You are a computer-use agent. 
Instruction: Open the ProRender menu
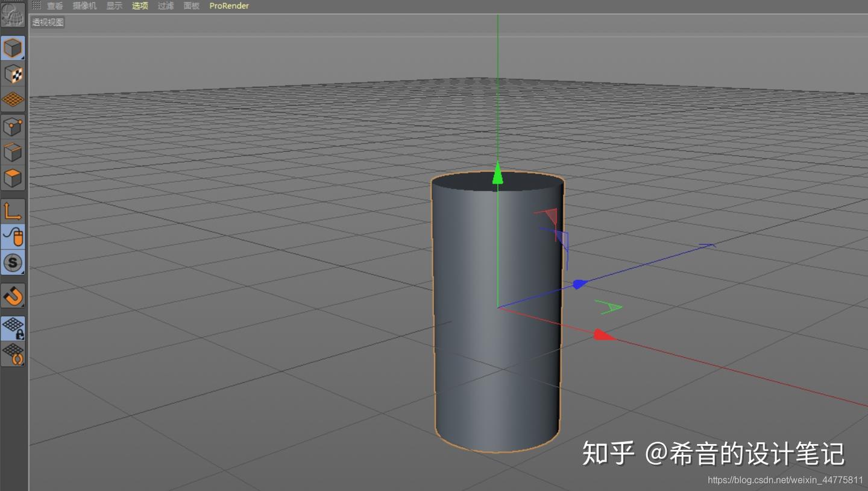click(x=229, y=6)
